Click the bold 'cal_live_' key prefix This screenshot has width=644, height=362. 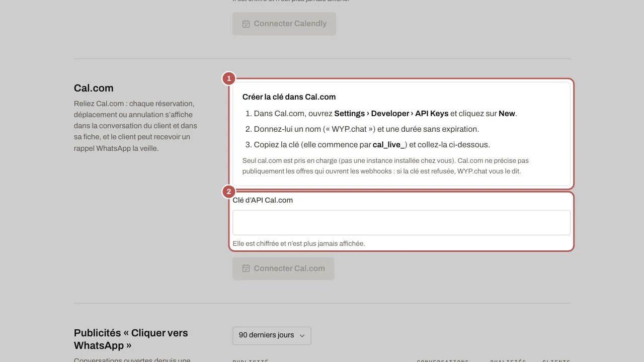coord(389,145)
